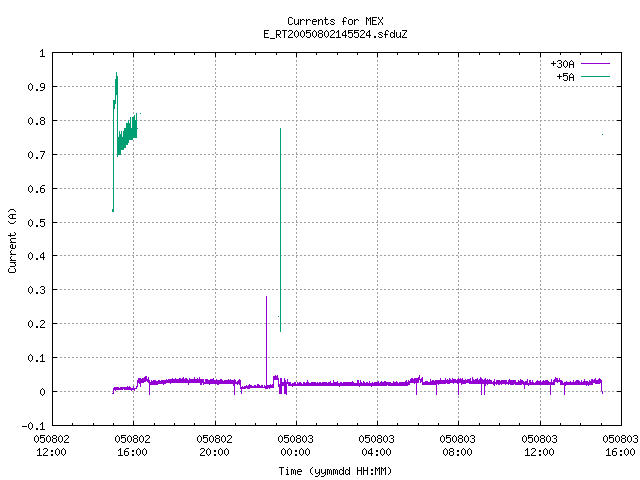Click the 'Current (A)' y-axis label
The height and width of the screenshot is (480, 640).
(12, 240)
